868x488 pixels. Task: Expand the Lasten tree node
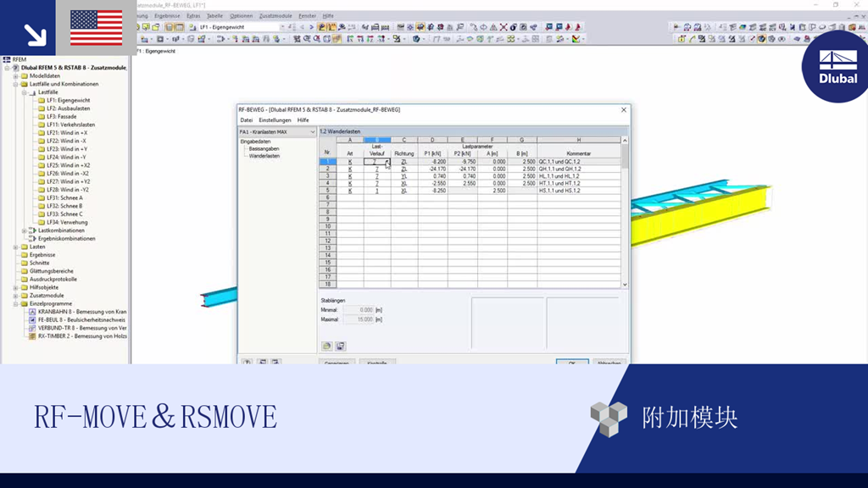(16, 247)
